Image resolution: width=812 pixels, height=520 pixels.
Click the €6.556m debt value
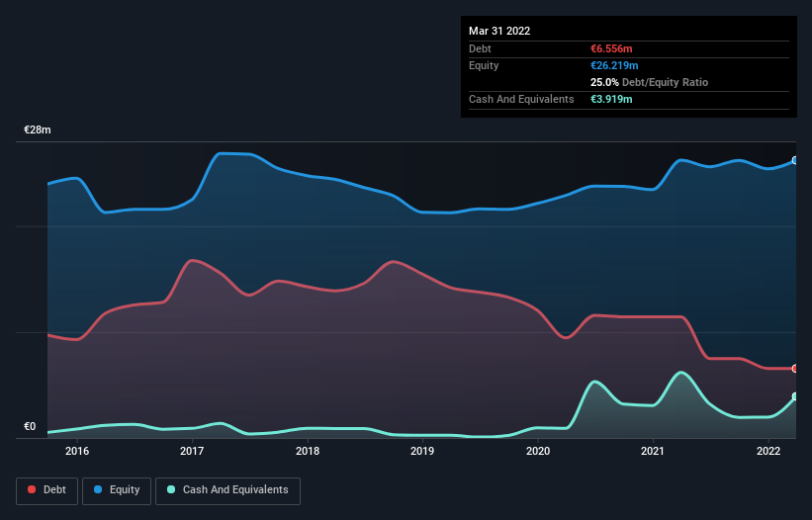click(611, 48)
